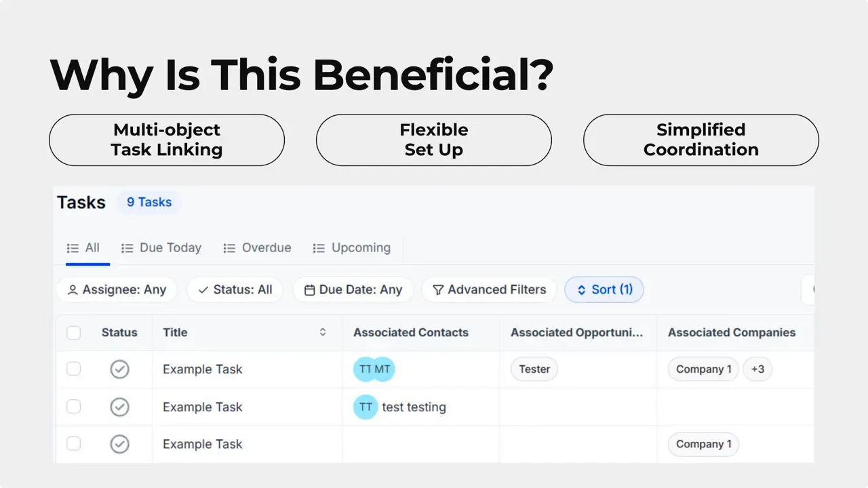Click the up-down arrows icon on Sort
Viewport: 868px width, 488px height.
582,289
